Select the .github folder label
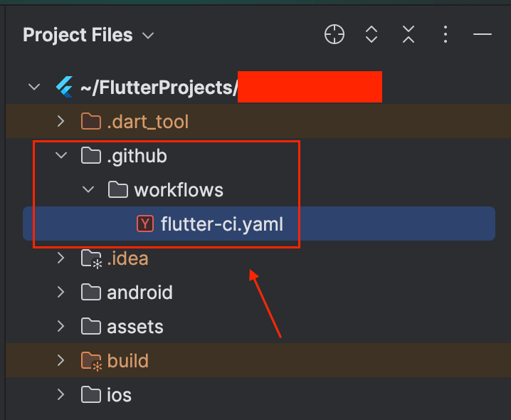This screenshot has width=511, height=420. tap(137, 156)
